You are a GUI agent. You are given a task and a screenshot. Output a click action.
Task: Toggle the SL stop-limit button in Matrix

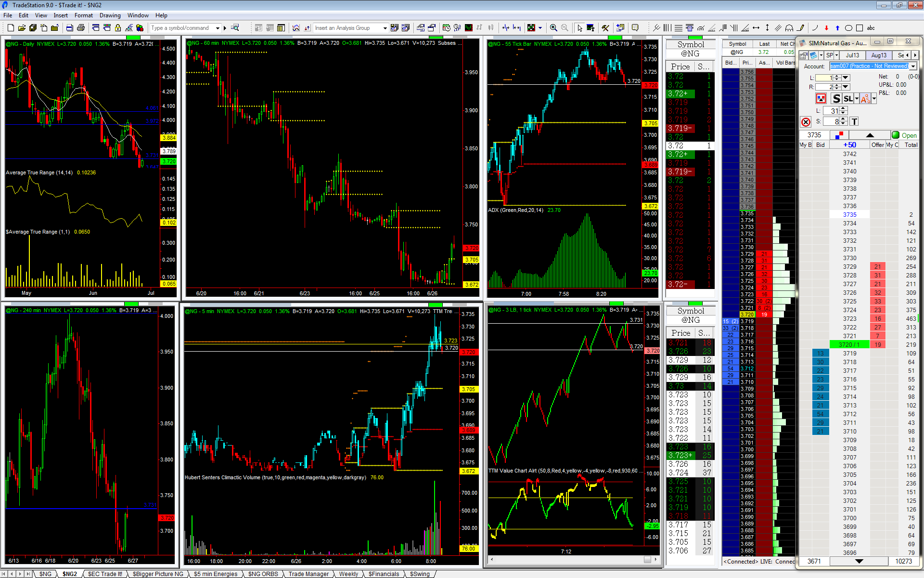(x=848, y=99)
